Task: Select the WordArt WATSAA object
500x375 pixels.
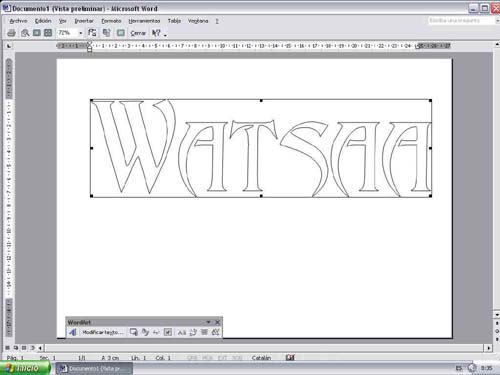Action: point(261,148)
